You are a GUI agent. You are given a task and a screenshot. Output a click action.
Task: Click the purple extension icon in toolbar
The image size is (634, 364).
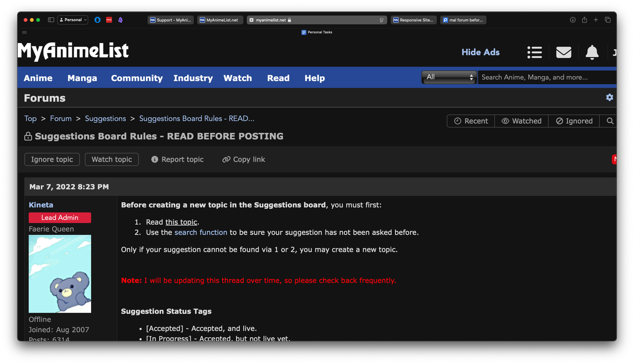pos(120,20)
